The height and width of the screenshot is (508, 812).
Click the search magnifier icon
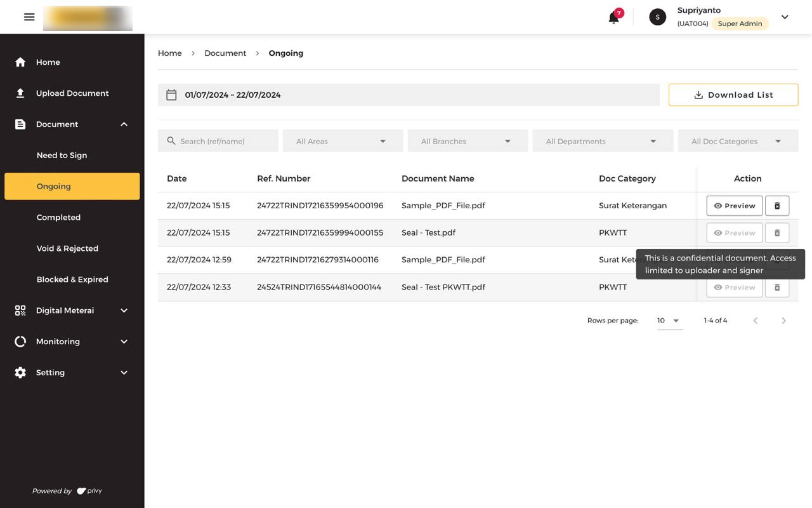pos(171,141)
